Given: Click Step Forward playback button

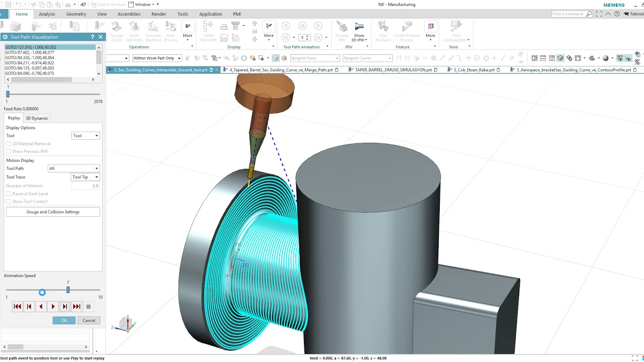Looking at the screenshot, I should coord(64,307).
